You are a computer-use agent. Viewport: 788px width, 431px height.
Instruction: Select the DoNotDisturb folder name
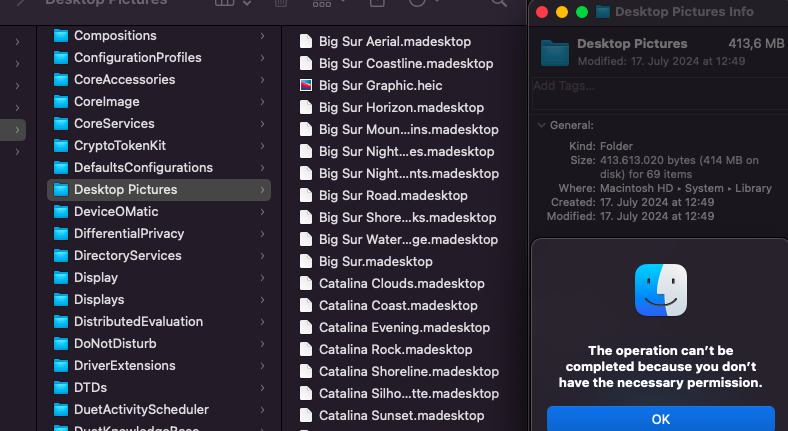click(115, 344)
